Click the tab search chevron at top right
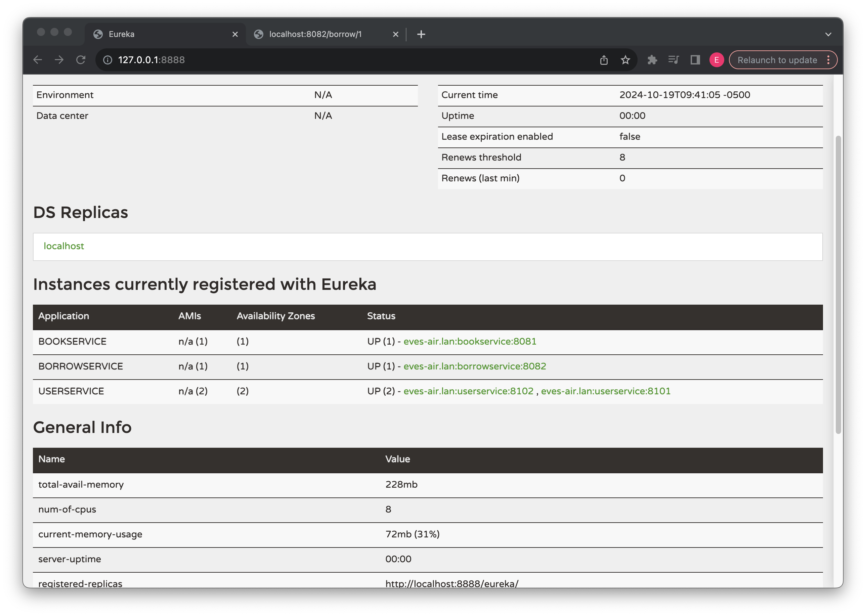 (x=828, y=34)
